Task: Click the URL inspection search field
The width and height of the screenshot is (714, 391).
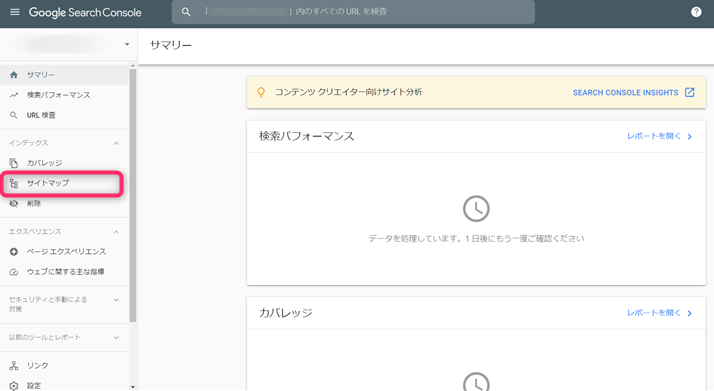Action: [x=353, y=12]
